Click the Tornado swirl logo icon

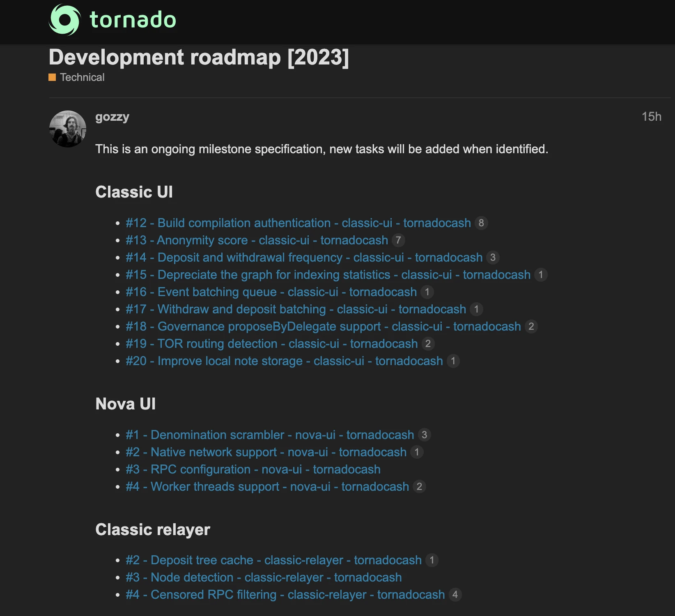64,20
